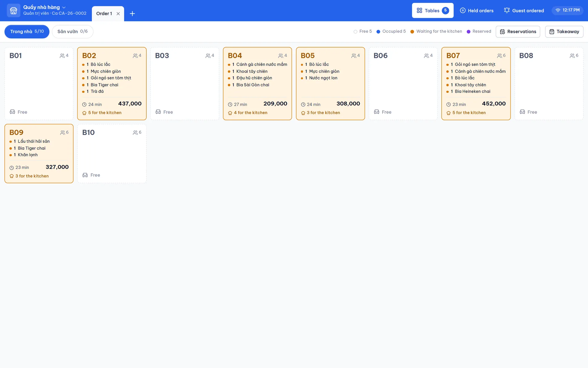Viewport: 588px width, 368px height.
Task: Click the Reserved legend label
Action: pos(482,31)
